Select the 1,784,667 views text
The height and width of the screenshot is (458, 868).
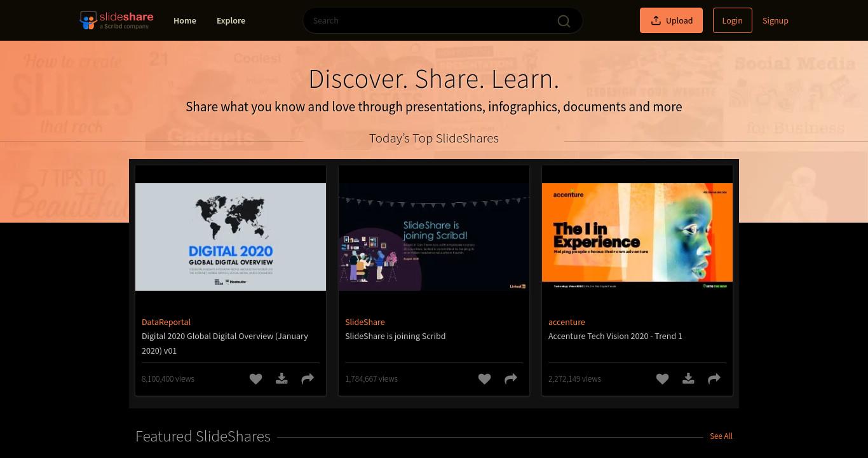click(371, 378)
